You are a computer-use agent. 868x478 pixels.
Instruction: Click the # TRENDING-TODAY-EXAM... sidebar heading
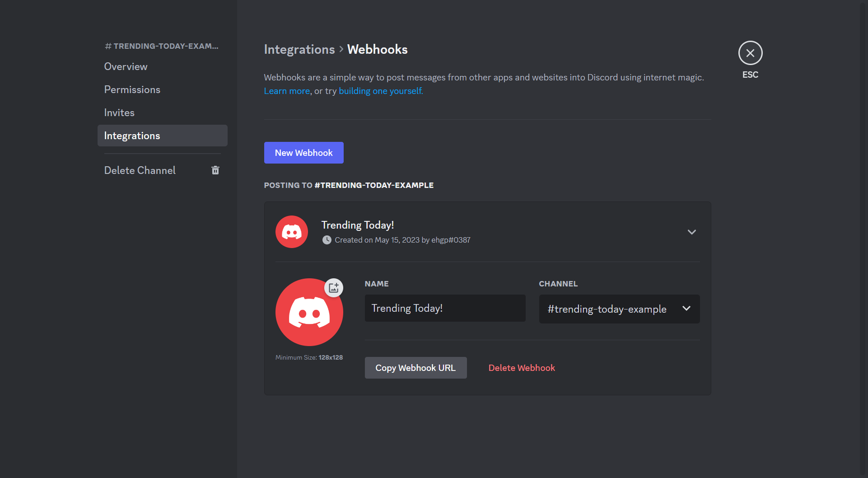click(x=162, y=46)
